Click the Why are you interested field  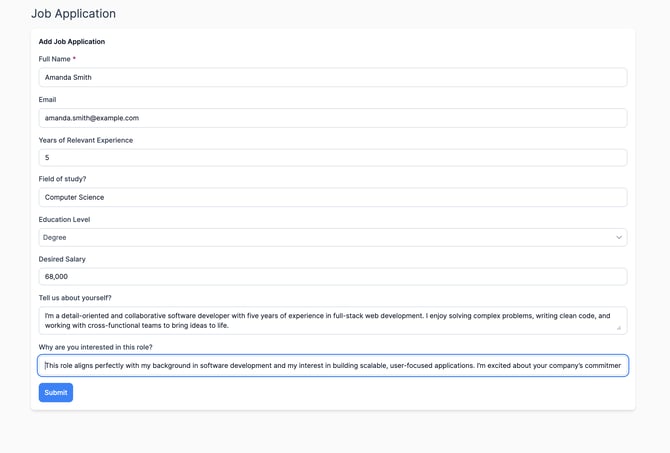pos(332,366)
